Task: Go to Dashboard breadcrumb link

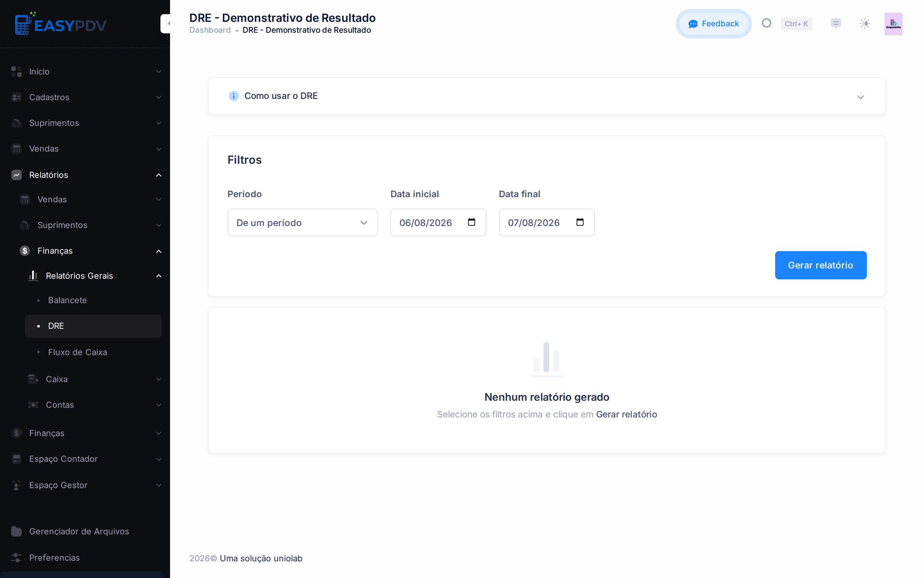Action: pos(210,30)
